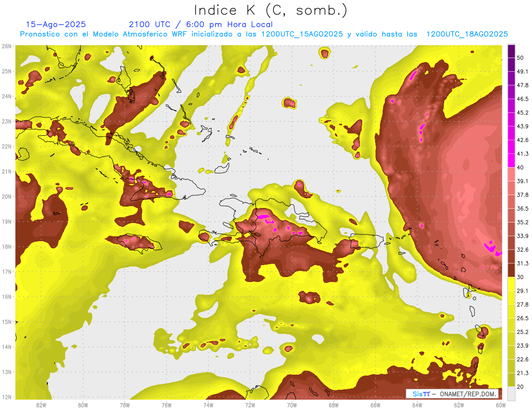Select the date text '15-Ago-2025'

tap(56, 24)
